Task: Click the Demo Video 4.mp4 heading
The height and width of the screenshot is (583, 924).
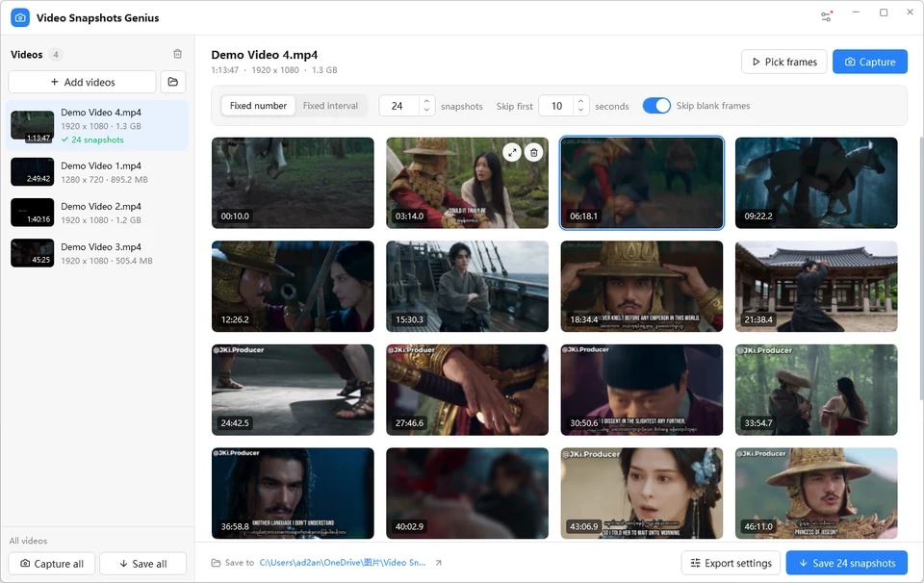Action: [x=264, y=55]
